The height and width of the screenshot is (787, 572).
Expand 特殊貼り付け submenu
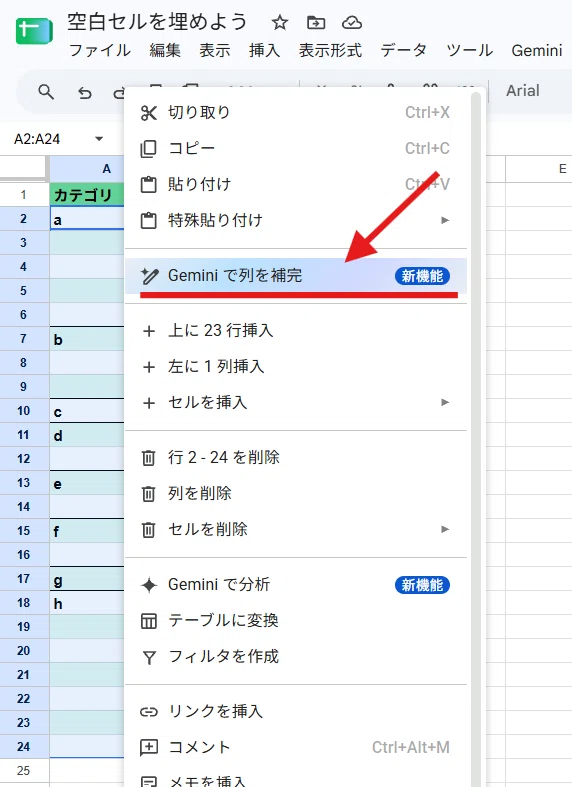click(x=296, y=220)
